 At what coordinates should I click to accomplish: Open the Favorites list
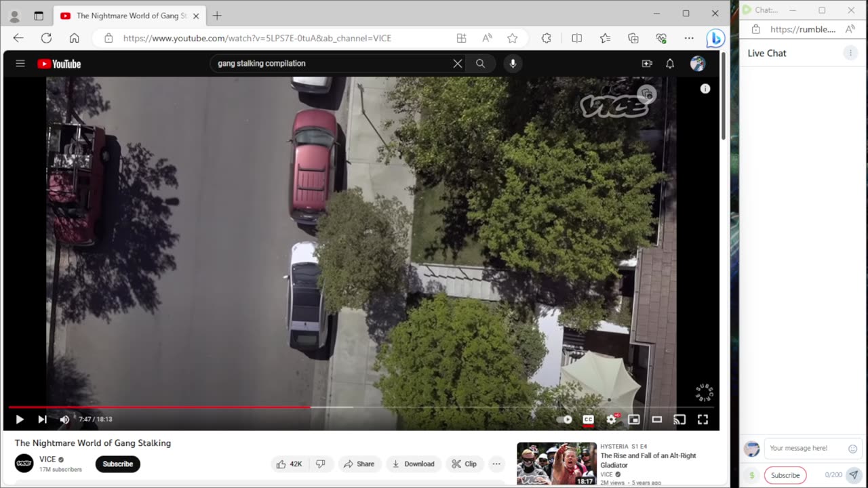tap(605, 39)
